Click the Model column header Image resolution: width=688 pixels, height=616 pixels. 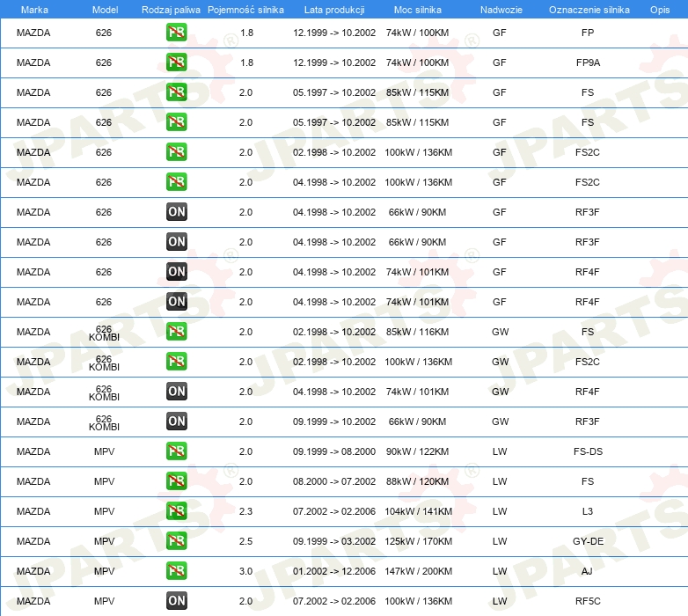[x=105, y=10]
